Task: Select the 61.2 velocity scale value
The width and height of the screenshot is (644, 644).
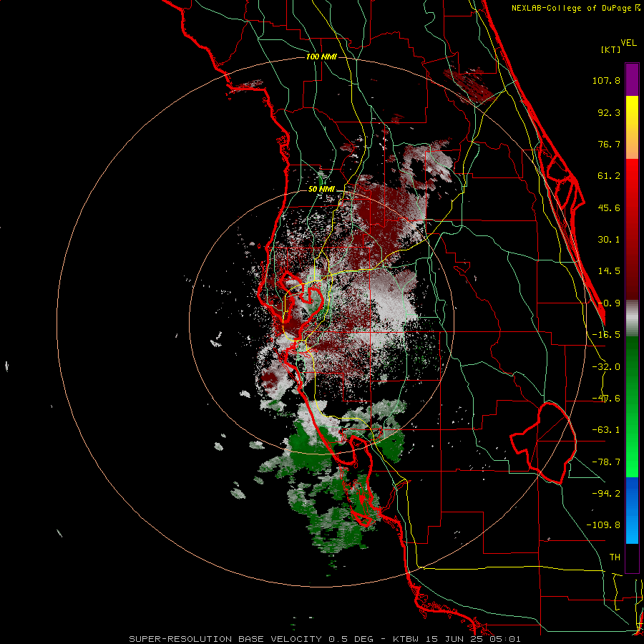Action: pos(609,176)
